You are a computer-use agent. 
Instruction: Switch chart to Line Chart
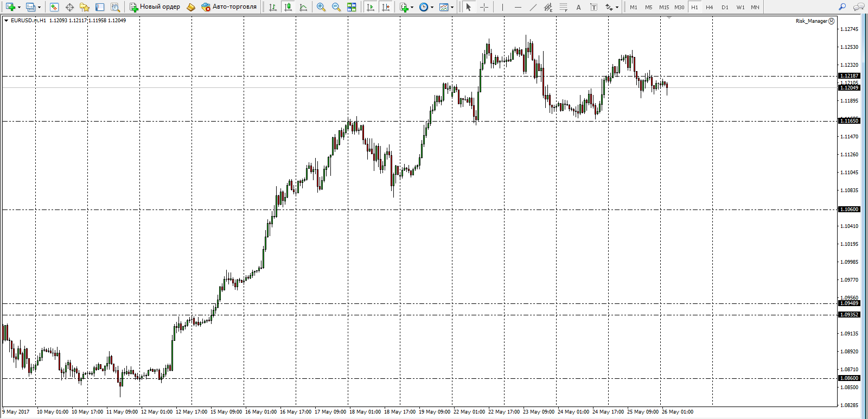(303, 7)
